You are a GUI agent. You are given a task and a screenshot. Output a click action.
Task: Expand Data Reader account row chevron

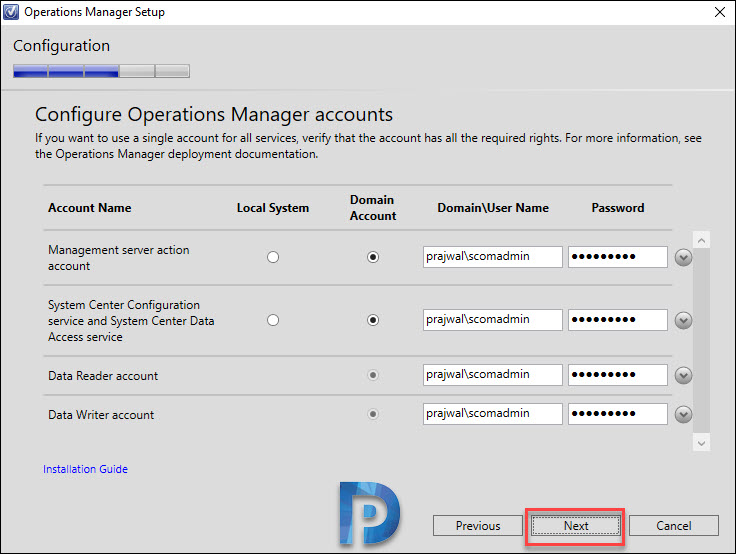point(683,375)
